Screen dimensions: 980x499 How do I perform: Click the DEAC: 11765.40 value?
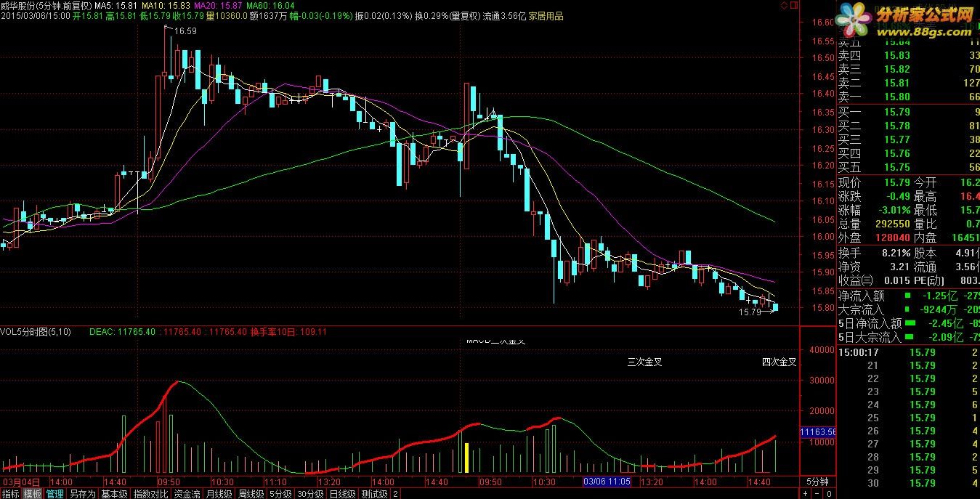(x=122, y=332)
